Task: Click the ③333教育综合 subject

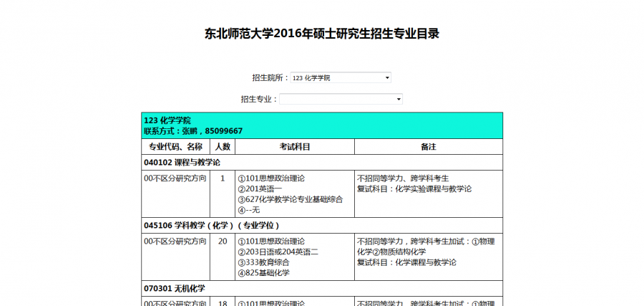Action: [263, 262]
